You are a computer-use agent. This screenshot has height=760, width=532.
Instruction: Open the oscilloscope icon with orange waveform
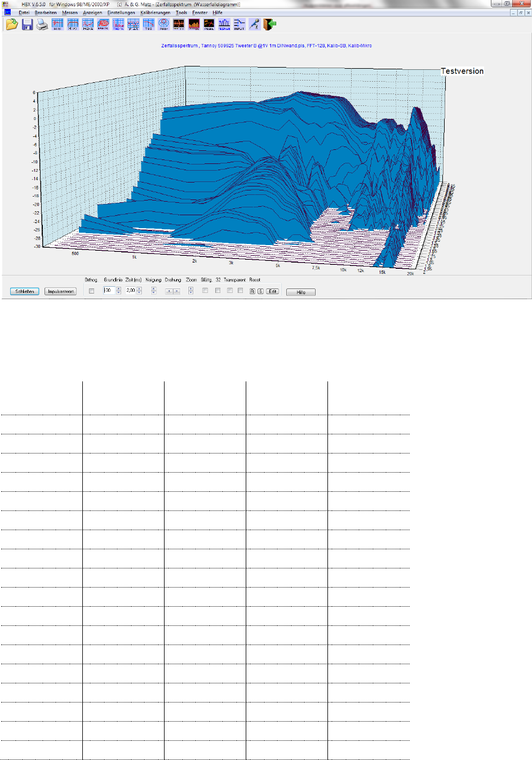tap(179, 24)
